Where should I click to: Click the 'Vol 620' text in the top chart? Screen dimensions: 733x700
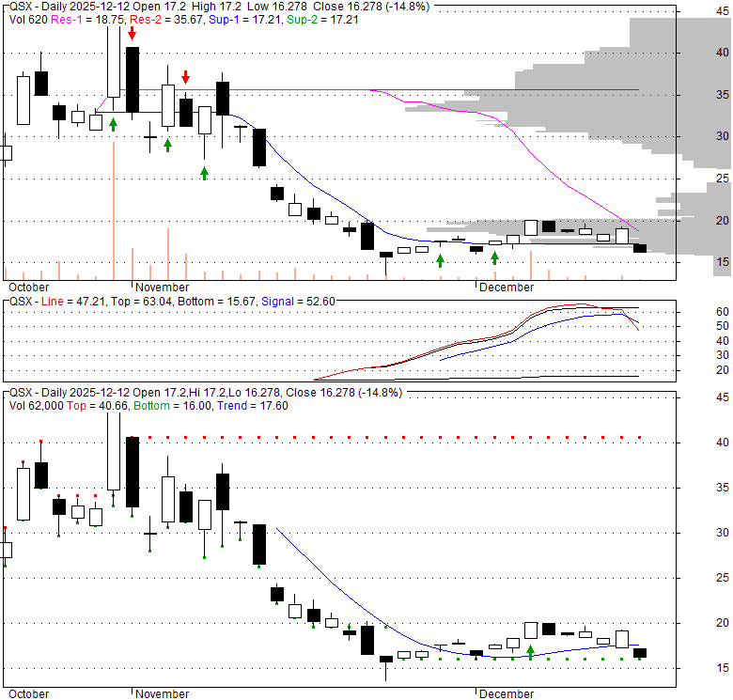pos(28,20)
